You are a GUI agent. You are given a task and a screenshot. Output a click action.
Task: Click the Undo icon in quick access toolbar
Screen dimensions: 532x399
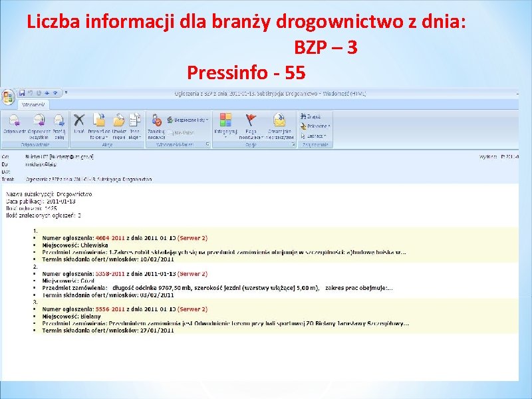[31, 92]
